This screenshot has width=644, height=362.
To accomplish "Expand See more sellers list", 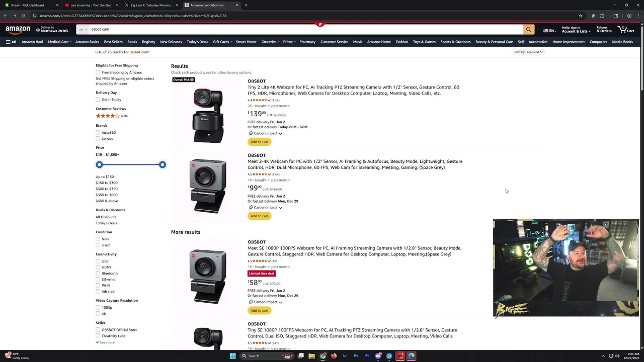I will click(105, 342).
